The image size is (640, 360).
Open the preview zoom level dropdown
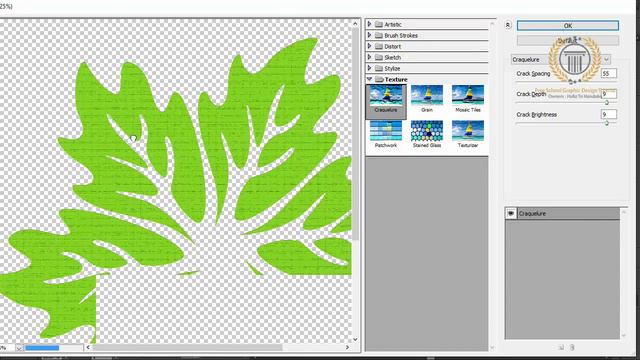[x=19, y=348]
